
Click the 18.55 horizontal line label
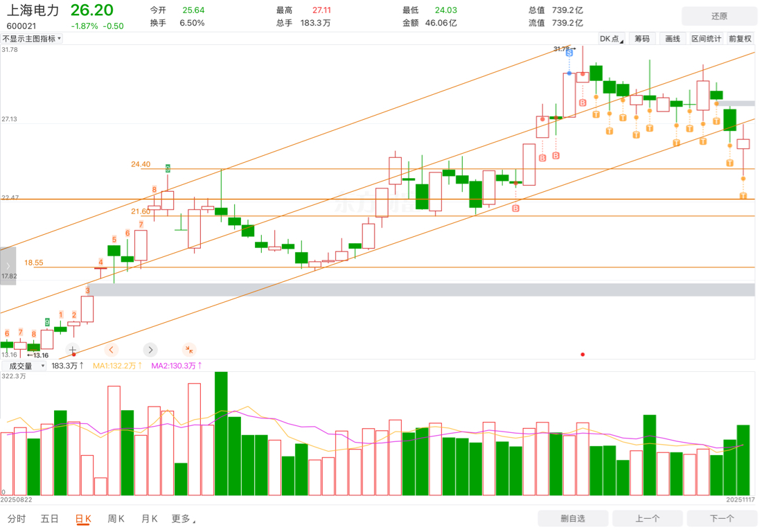[33, 263]
